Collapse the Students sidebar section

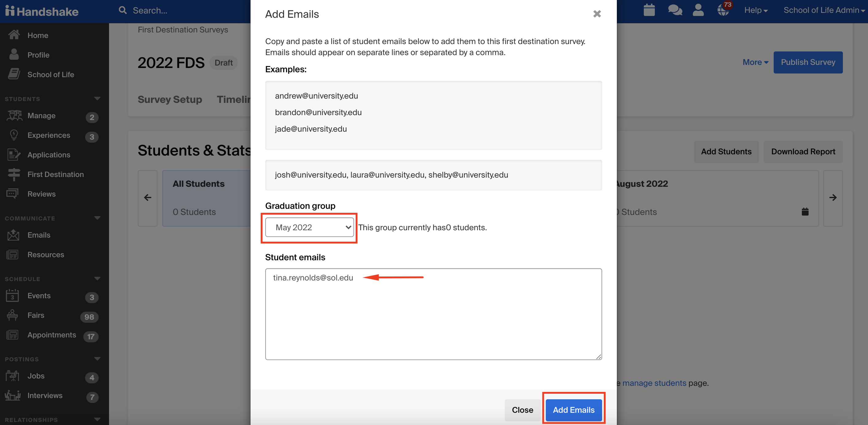97,99
